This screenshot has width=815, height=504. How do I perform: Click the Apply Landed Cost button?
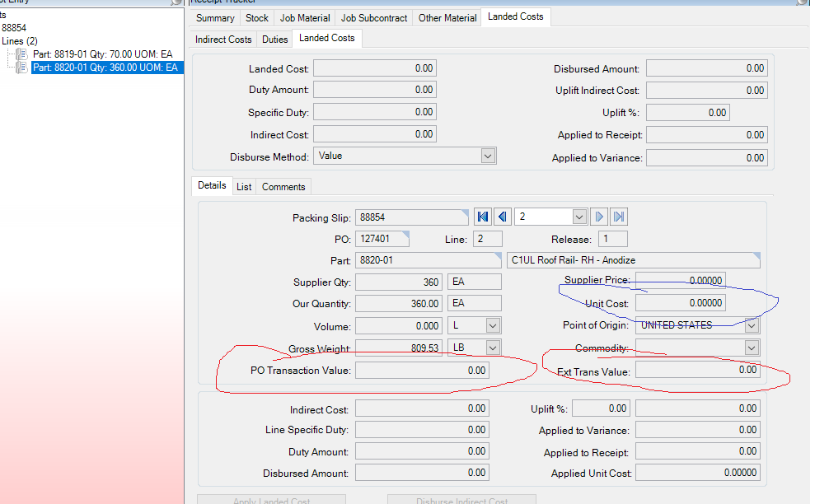click(271, 501)
